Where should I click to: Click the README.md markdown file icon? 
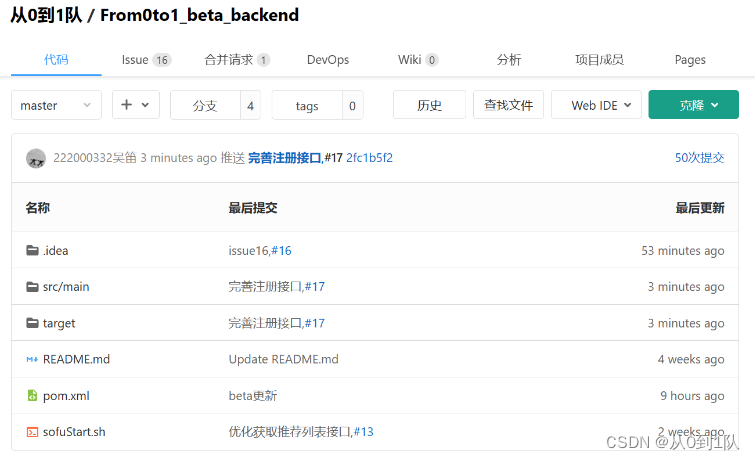(x=32, y=359)
